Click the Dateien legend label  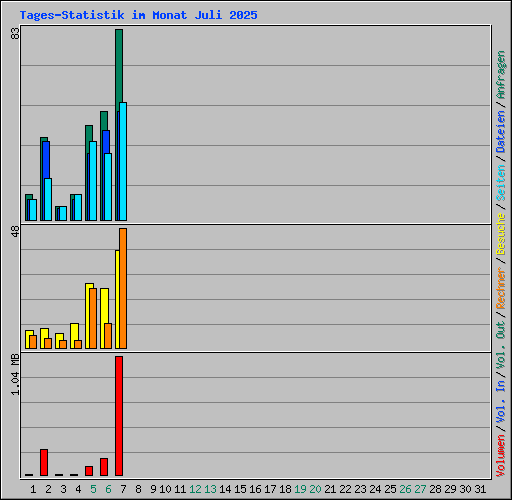500,132
